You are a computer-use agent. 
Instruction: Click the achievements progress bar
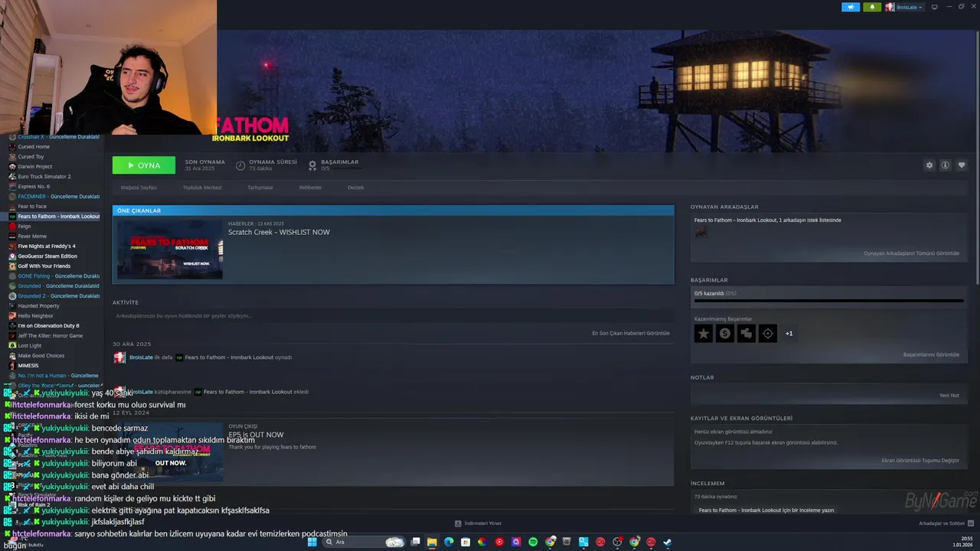[x=828, y=301]
